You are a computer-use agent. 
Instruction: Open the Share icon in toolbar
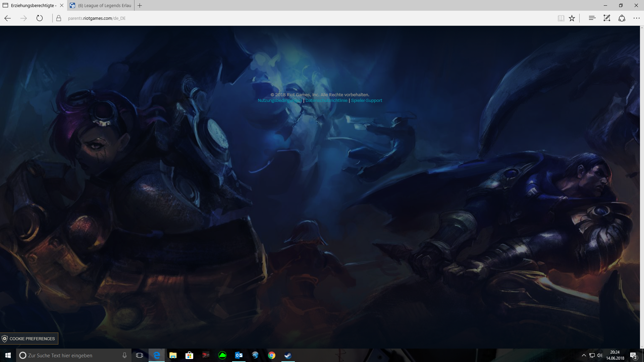click(622, 18)
